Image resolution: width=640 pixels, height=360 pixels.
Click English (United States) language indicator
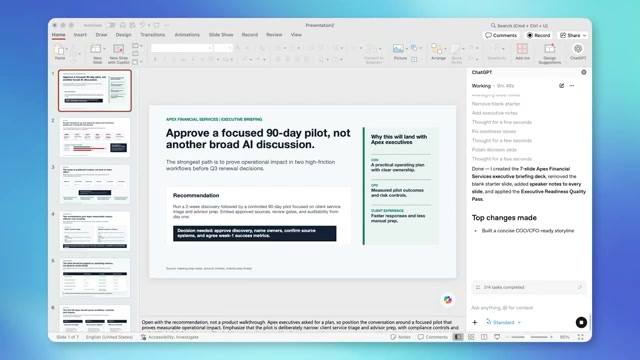tap(109, 337)
